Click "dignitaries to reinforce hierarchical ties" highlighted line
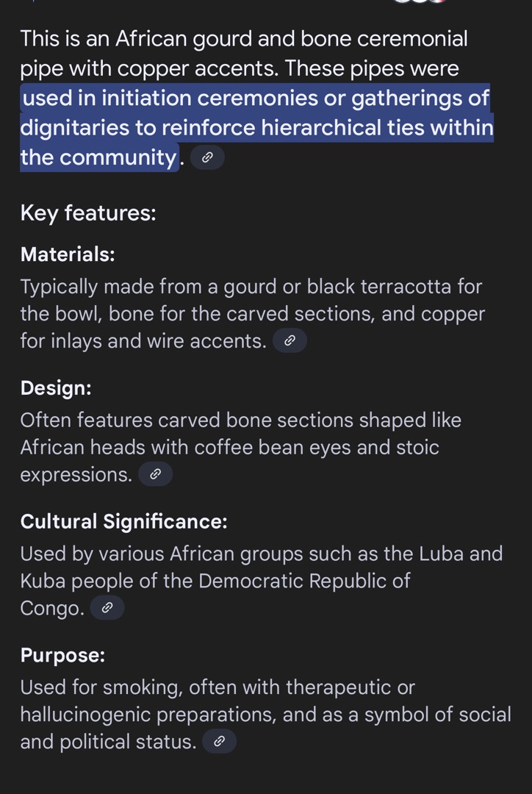This screenshot has height=794, width=532. (x=256, y=128)
